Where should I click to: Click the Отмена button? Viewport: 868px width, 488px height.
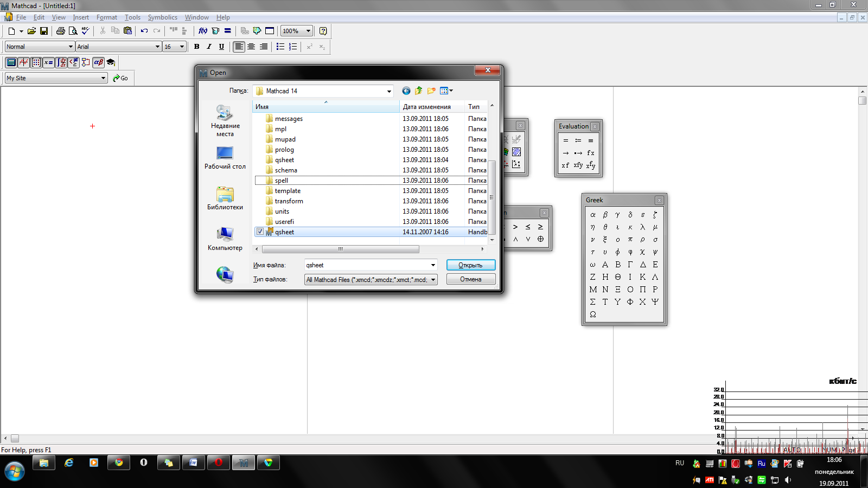point(471,279)
